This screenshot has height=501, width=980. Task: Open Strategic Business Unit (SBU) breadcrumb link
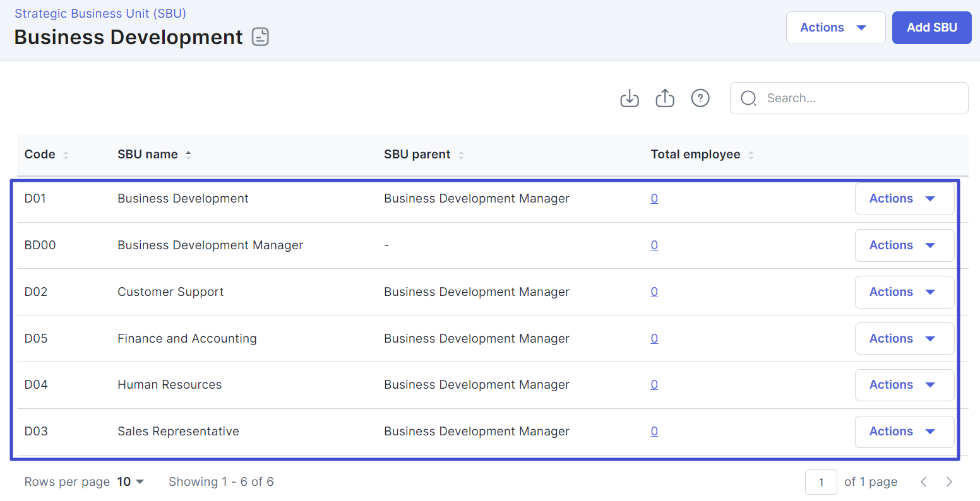tap(100, 13)
